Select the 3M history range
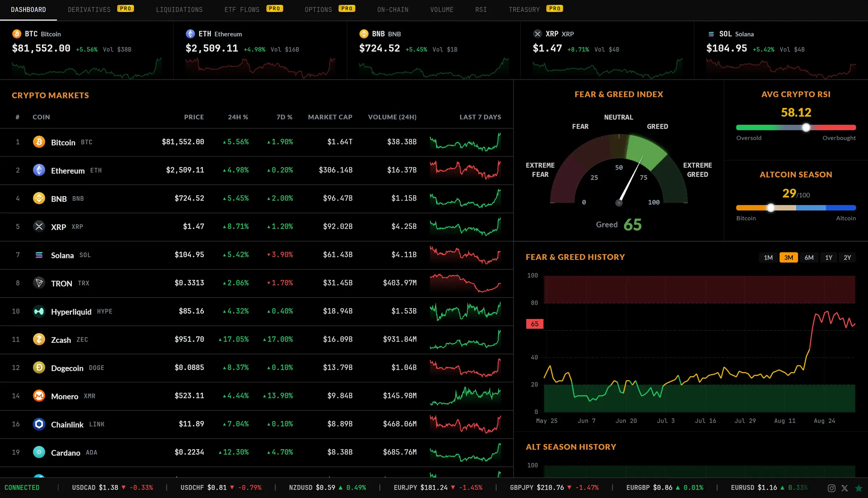Screen dimensions: 868x498 click(789, 257)
